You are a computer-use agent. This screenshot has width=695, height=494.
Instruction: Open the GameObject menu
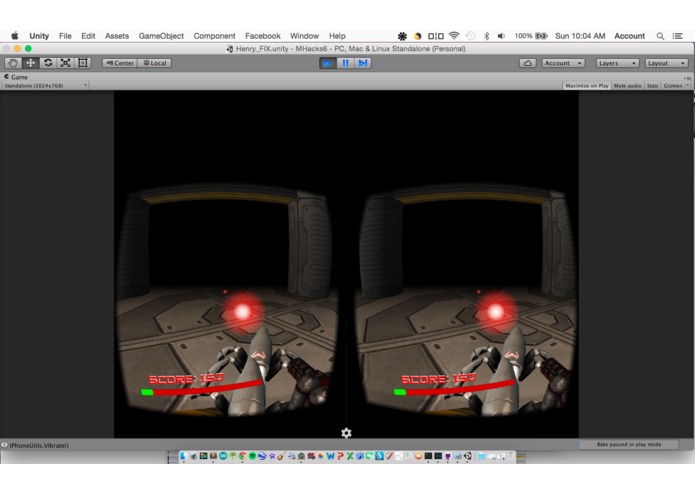click(161, 36)
